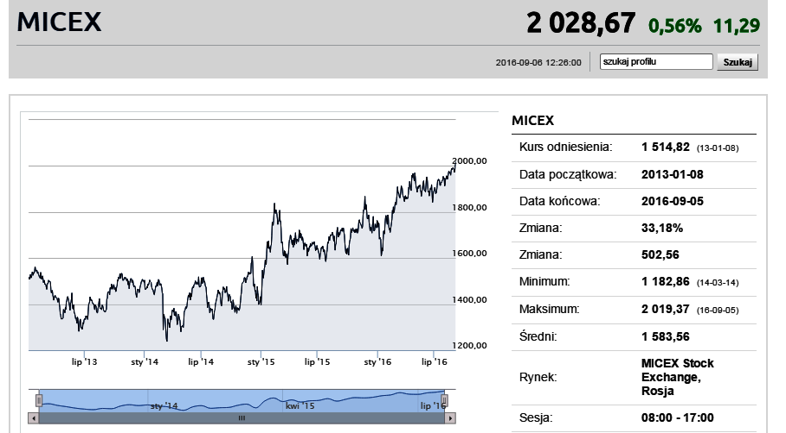The width and height of the screenshot is (786, 433).
Task: Click the lip '16 main axis label
Action: [x=434, y=362]
